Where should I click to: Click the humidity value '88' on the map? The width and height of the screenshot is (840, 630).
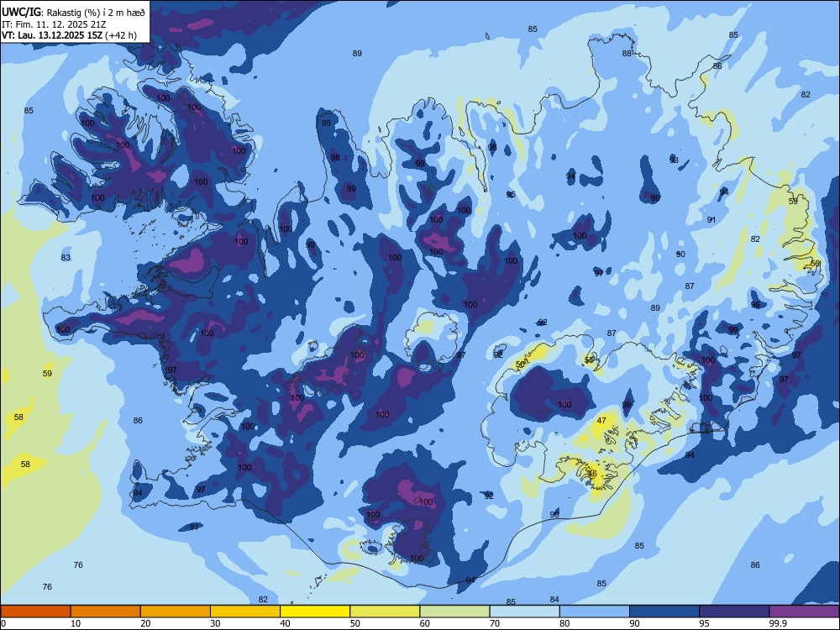coord(627,54)
